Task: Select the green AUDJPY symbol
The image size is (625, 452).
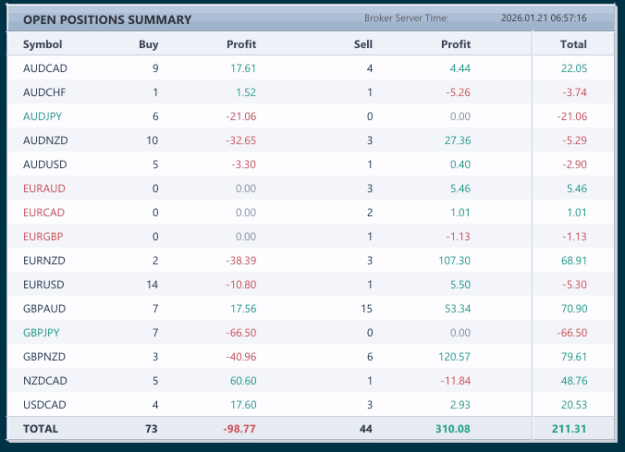Action: 42,116
